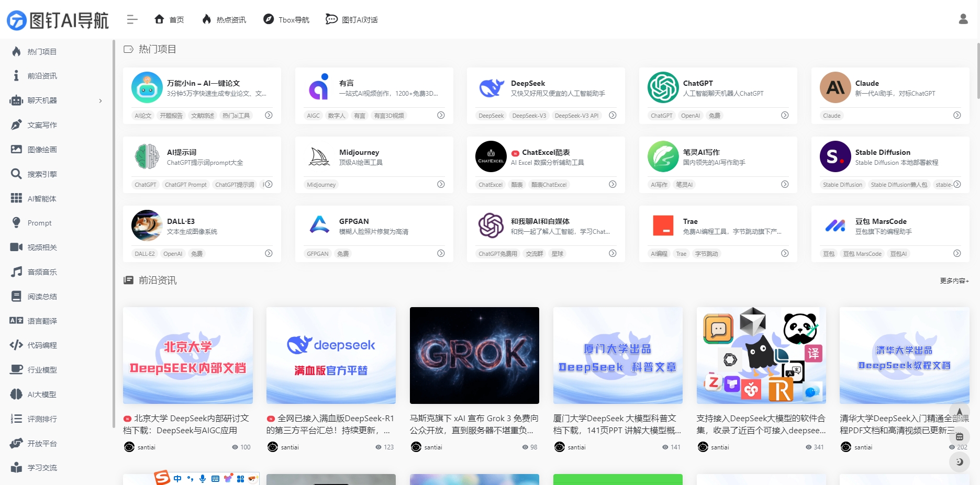The height and width of the screenshot is (485, 980).
Task: Open the DALL·E3 card title
Action: click(181, 221)
